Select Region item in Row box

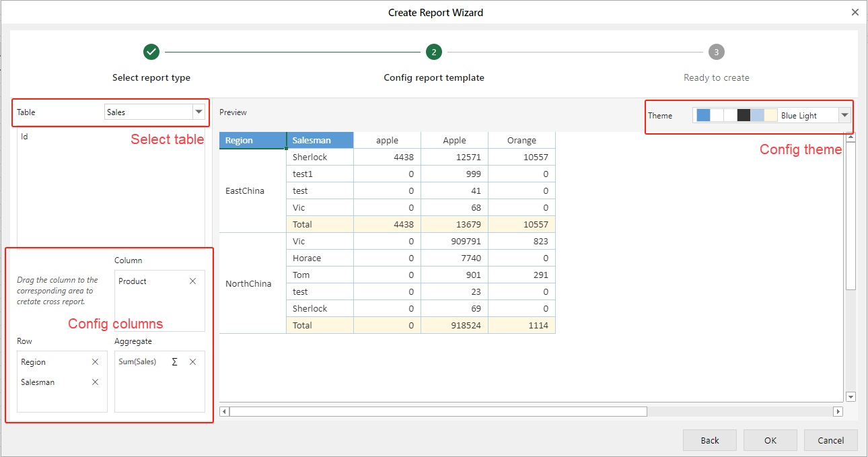34,362
